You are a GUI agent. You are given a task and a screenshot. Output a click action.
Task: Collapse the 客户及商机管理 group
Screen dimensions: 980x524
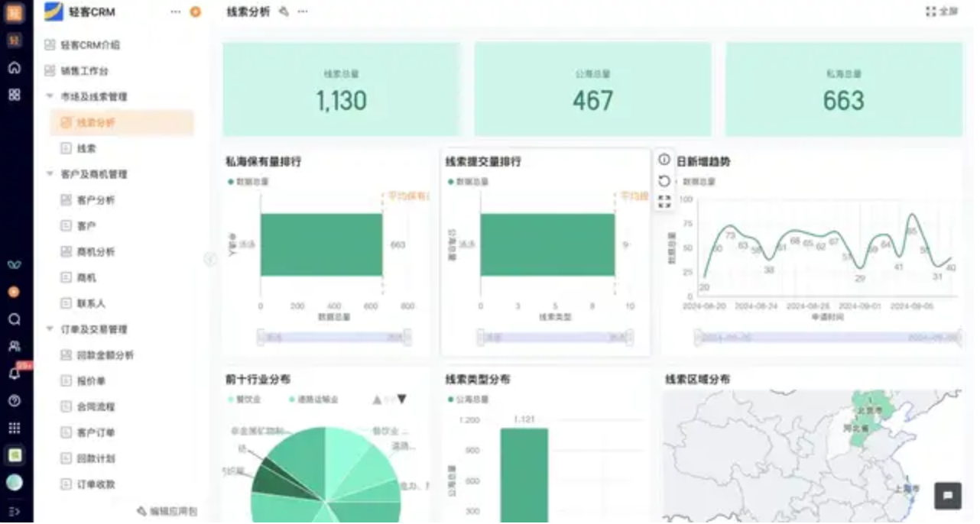click(50, 174)
